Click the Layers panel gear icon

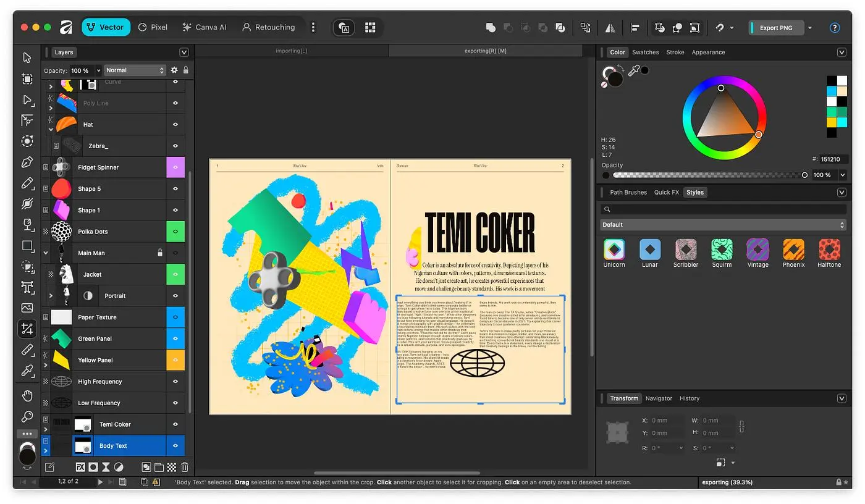click(x=174, y=70)
